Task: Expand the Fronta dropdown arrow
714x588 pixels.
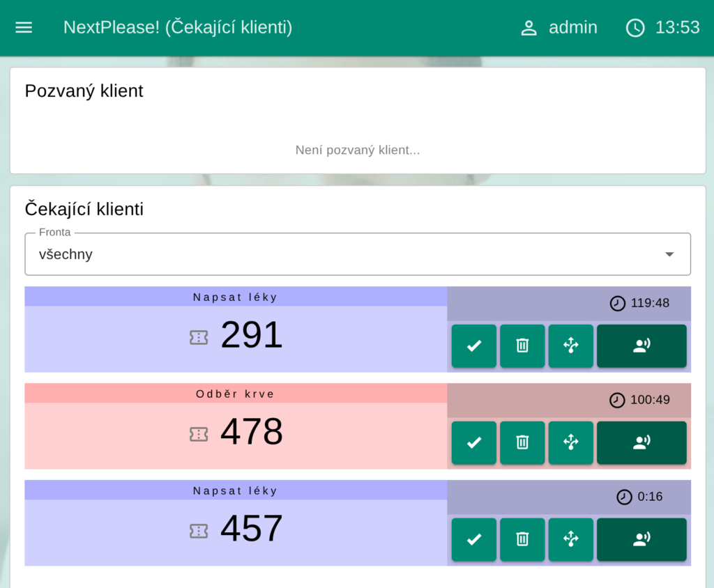Action: click(x=669, y=254)
